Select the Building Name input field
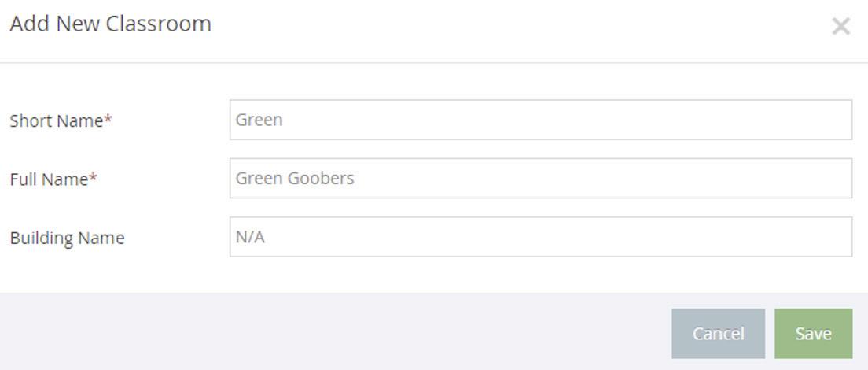The image size is (868, 370). [x=540, y=237]
